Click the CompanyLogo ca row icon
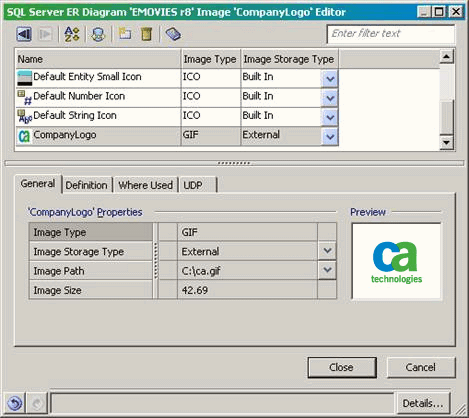The width and height of the screenshot is (469, 418). 24,136
